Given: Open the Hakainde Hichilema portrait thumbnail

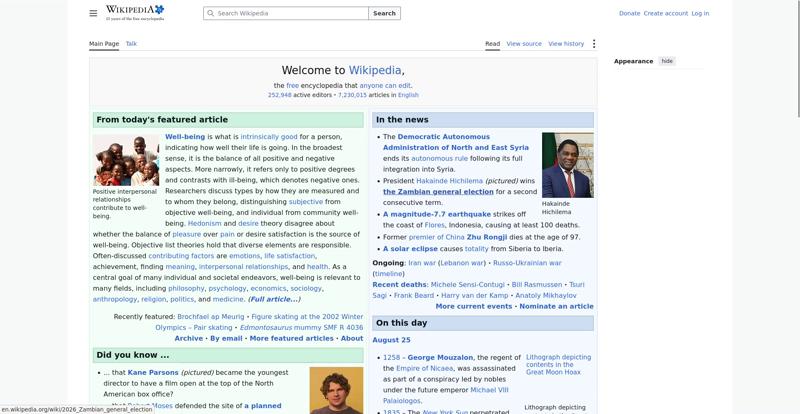Looking at the screenshot, I should (x=567, y=165).
